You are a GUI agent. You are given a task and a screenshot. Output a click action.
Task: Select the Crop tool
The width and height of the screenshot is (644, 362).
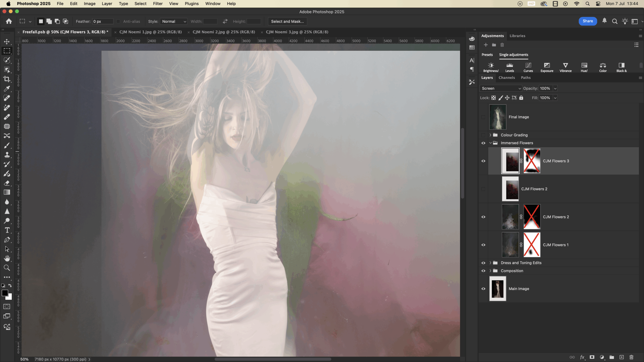point(7,79)
